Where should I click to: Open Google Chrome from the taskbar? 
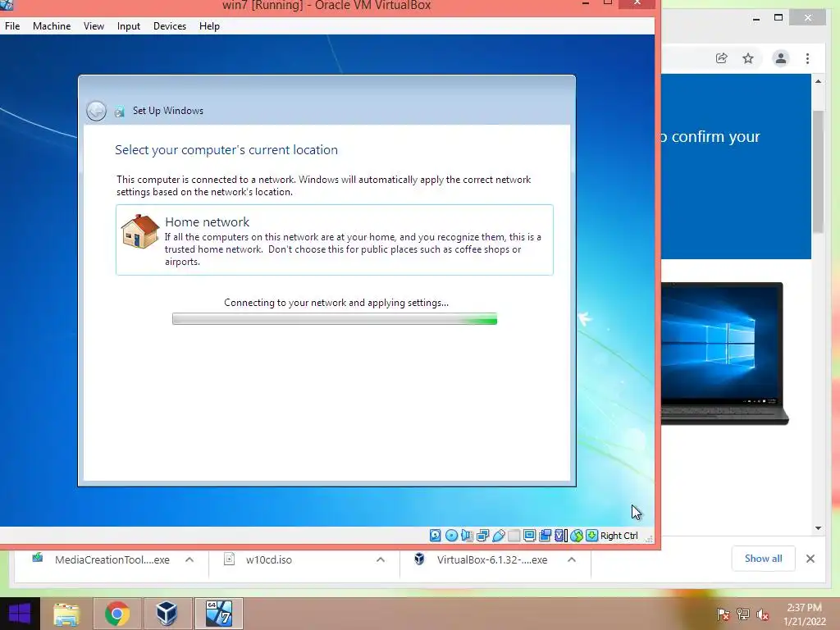[117, 614]
